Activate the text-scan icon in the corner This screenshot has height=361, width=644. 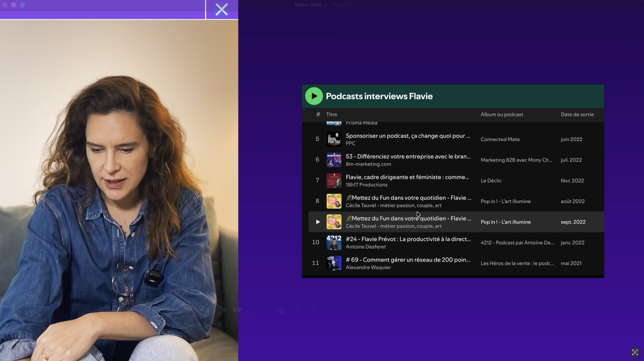(635, 352)
